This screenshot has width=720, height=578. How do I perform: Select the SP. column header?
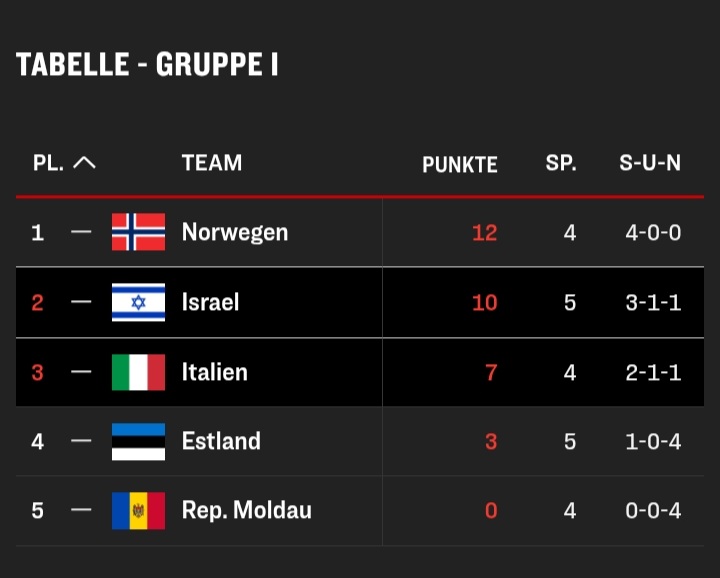pyautogui.click(x=561, y=163)
